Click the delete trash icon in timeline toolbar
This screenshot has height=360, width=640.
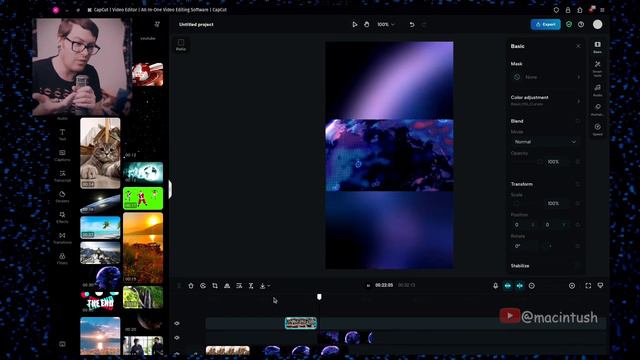191,286
